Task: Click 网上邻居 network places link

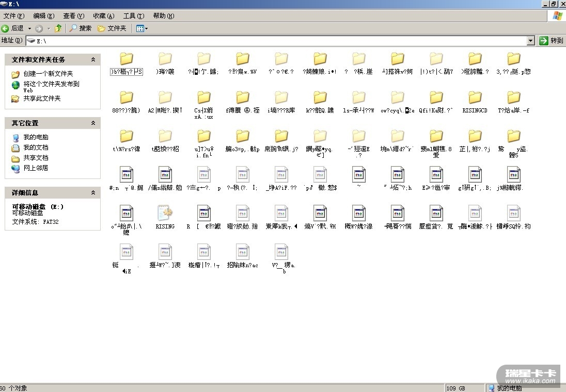Action: (x=36, y=168)
